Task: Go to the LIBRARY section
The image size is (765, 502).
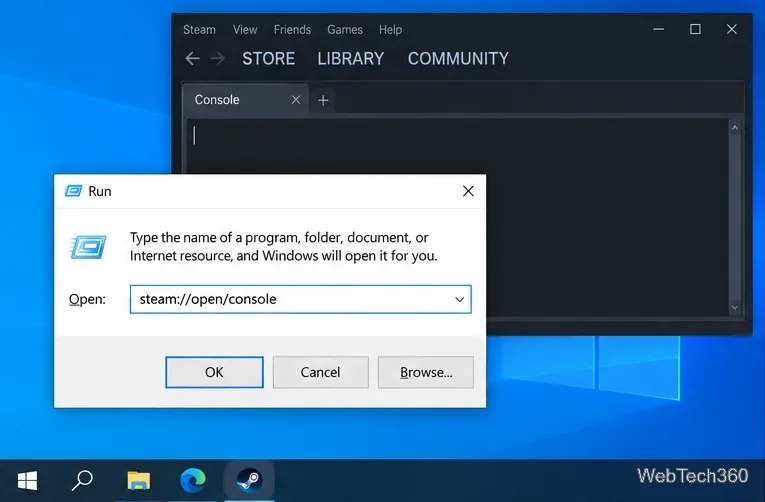Action: pyautogui.click(x=350, y=59)
